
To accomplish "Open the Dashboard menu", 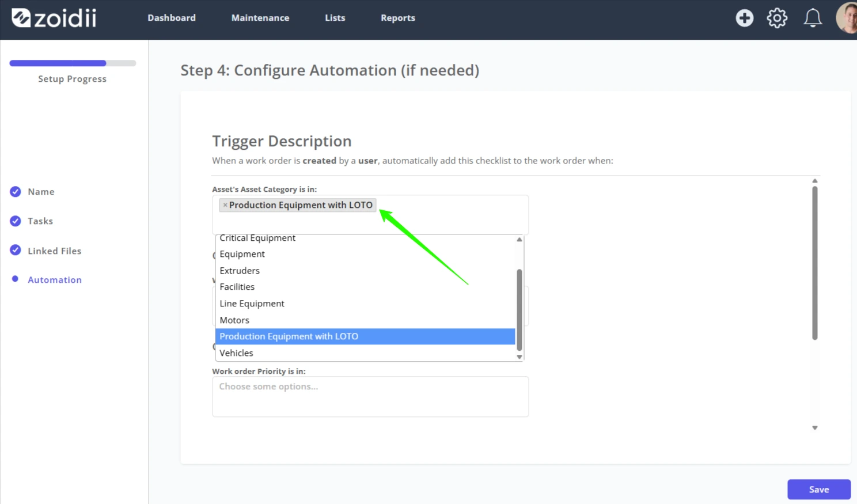I will coord(172,18).
